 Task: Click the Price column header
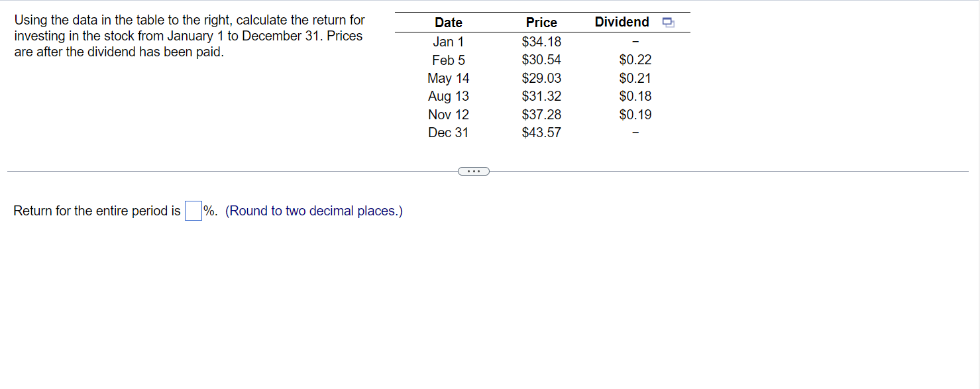click(x=541, y=22)
